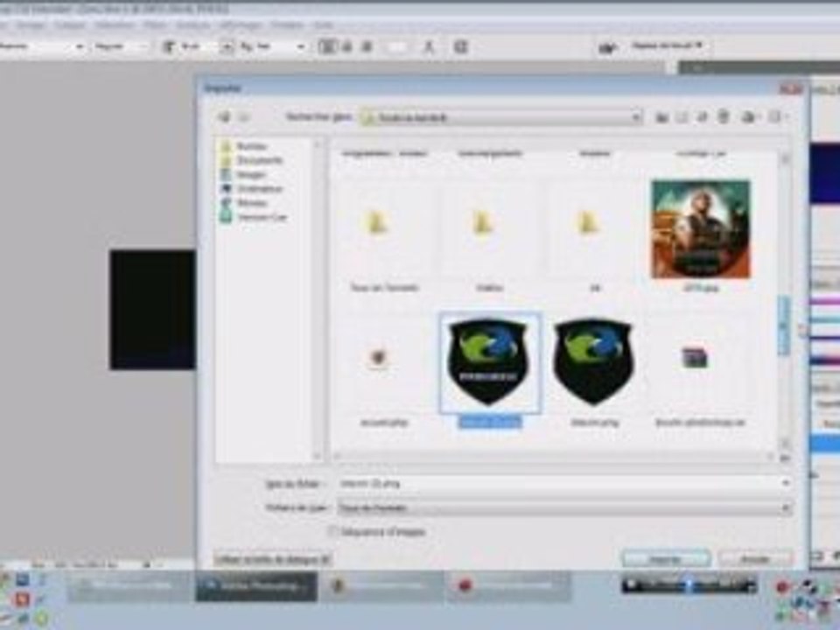This screenshot has height=630, width=840.
Task: Open the Image menu
Action: [x=30, y=24]
